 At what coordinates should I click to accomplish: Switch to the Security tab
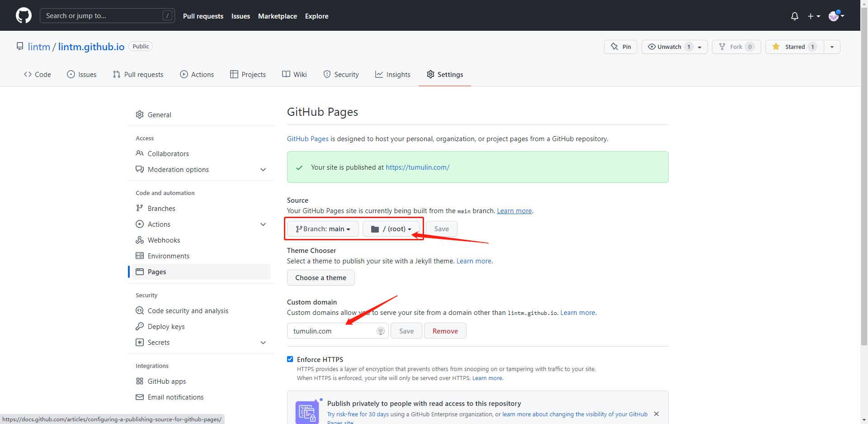(341, 75)
